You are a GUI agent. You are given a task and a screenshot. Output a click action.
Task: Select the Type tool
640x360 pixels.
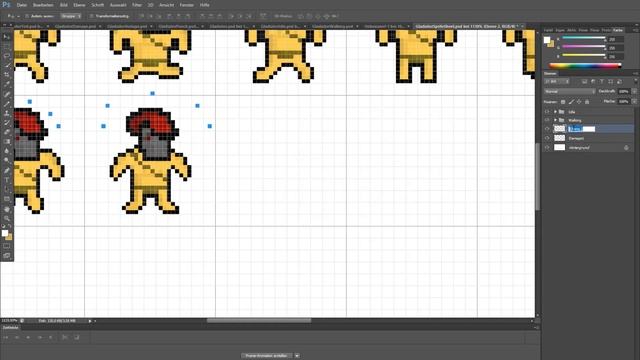click(7, 180)
